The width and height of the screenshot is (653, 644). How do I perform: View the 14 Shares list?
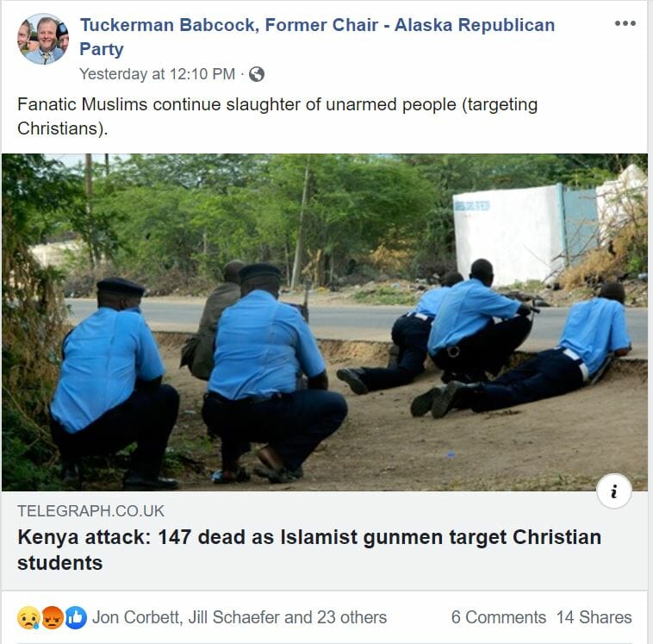594,617
